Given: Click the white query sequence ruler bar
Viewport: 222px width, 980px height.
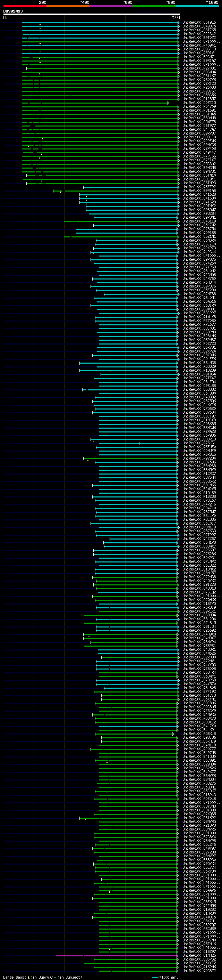Looking at the screenshot, I should [92, 14].
